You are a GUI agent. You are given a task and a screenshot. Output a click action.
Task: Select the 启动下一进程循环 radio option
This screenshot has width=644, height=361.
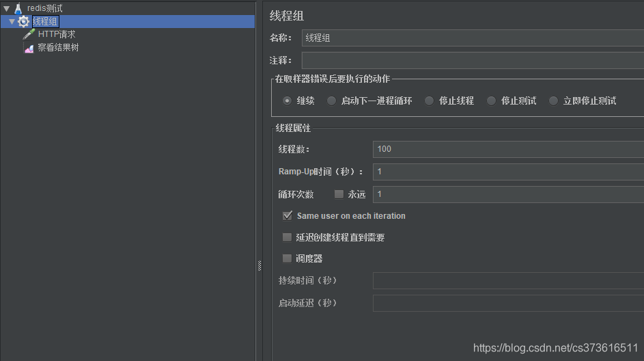coord(331,101)
